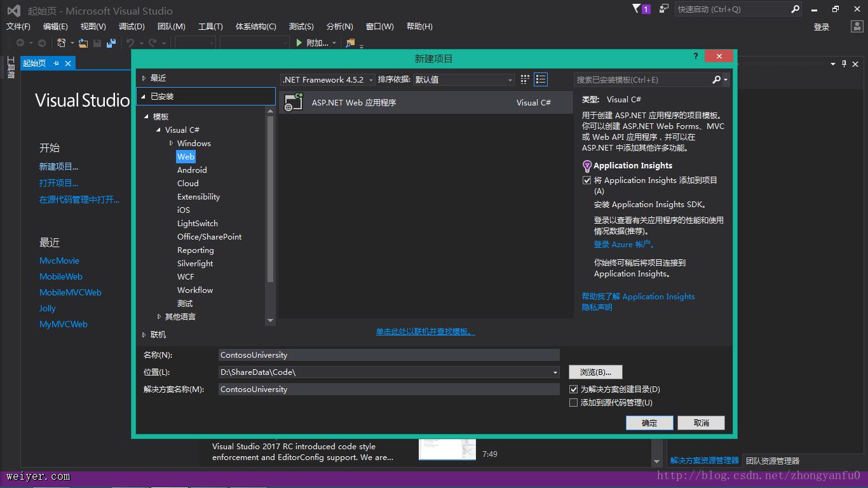868x488 pixels.
Task: Click the Save All toolbar icon
Action: (111, 43)
